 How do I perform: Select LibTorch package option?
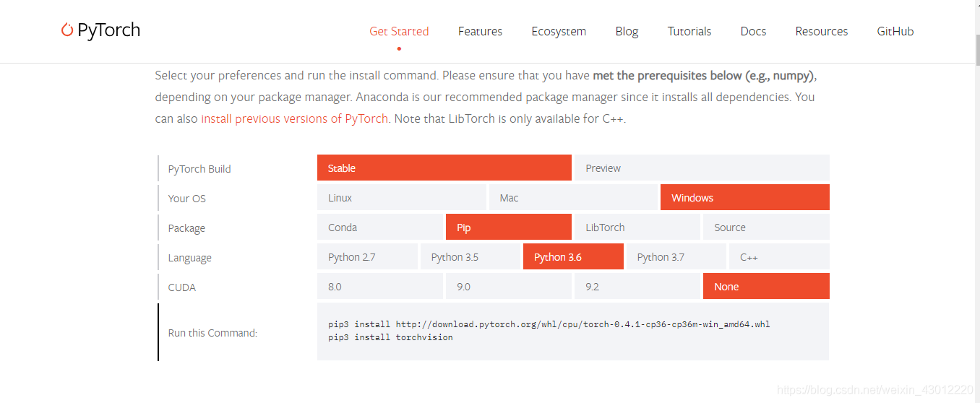click(x=637, y=227)
